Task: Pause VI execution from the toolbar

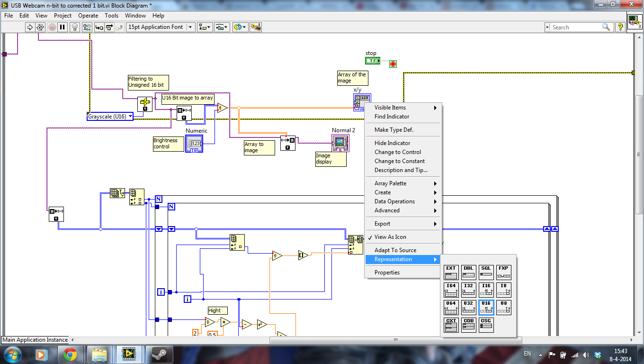Action: pos(63,27)
